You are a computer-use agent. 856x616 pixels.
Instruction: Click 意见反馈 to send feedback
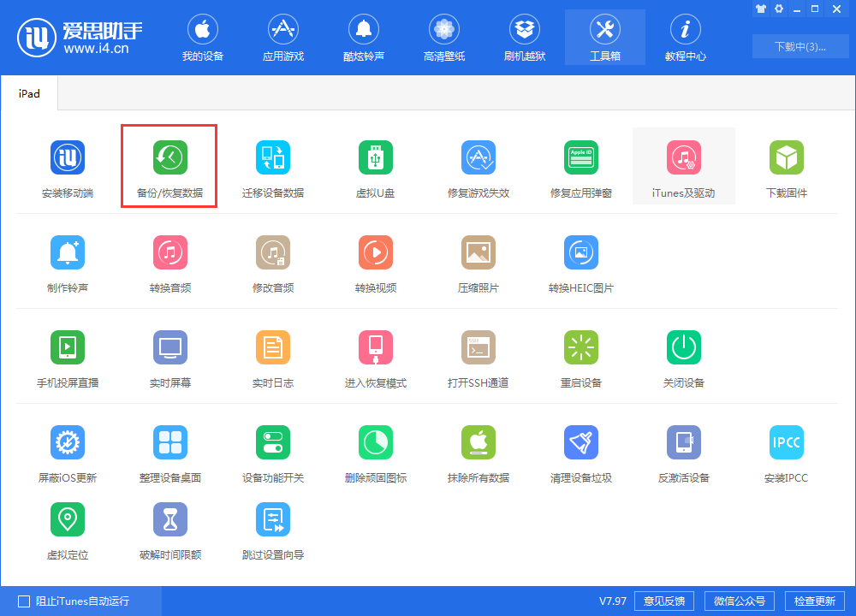click(x=663, y=601)
